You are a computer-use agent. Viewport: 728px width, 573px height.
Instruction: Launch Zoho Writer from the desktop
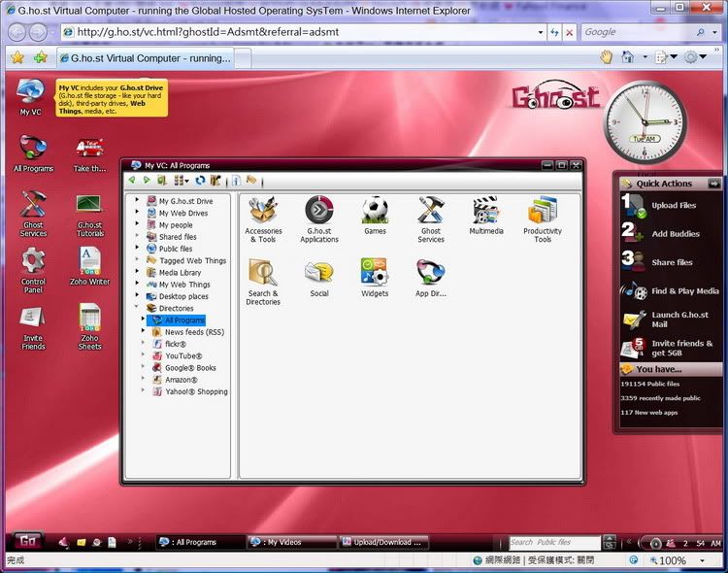pos(89,266)
